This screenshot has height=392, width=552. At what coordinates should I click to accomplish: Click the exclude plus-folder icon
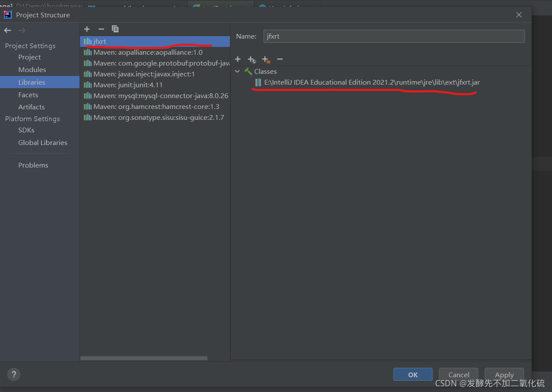pyautogui.click(x=266, y=59)
